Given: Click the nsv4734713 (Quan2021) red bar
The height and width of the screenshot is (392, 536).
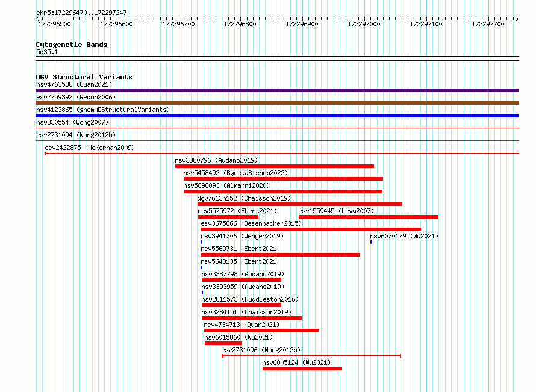Looking at the screenshot, I should coord(261,331).
